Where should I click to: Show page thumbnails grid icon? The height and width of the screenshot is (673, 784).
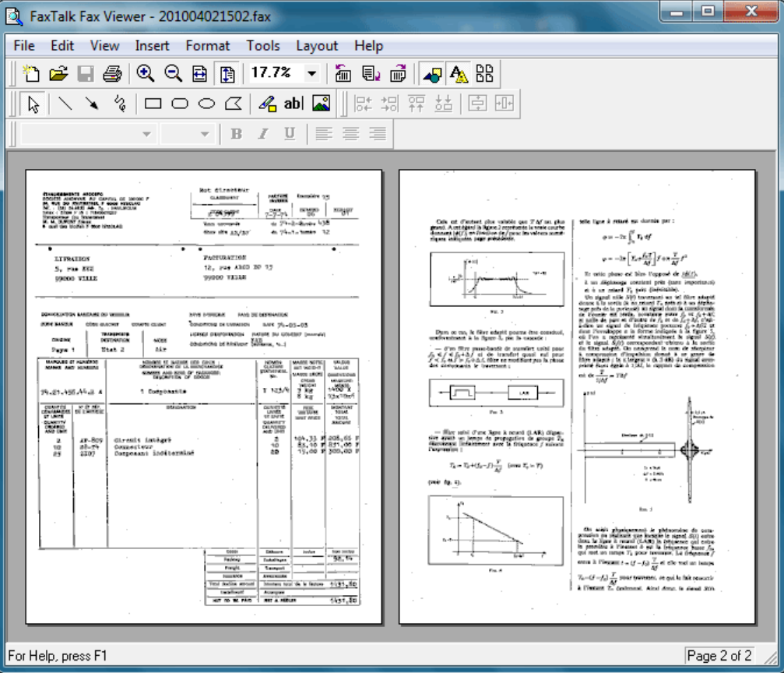point(484,73)
